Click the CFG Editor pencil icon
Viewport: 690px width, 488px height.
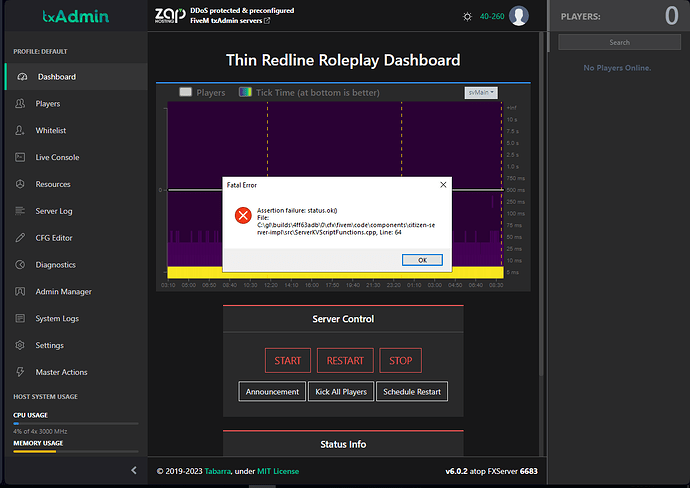point(21,238)
